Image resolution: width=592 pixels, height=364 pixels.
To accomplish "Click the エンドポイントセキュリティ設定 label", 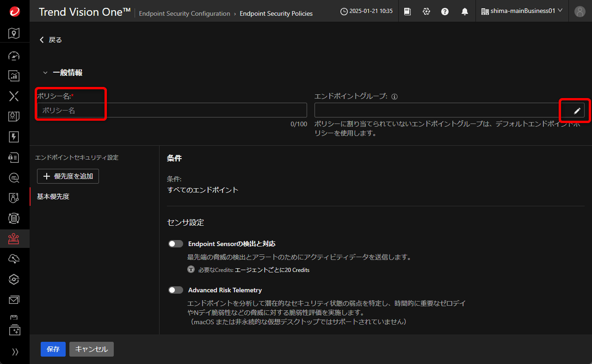I will (x=77, y=158).
